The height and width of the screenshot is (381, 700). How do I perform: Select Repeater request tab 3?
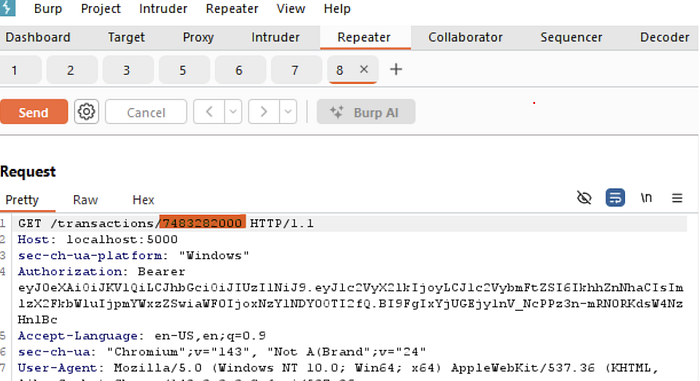pyautogui.click(x=127, y=70)
